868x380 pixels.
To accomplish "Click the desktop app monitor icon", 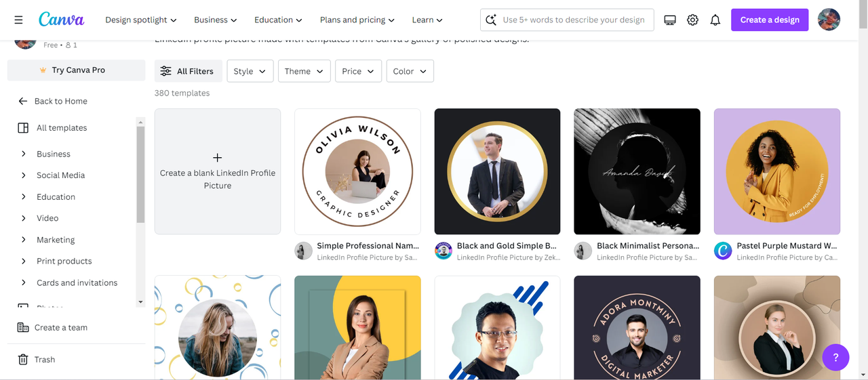I will click(x=670, y=20).
